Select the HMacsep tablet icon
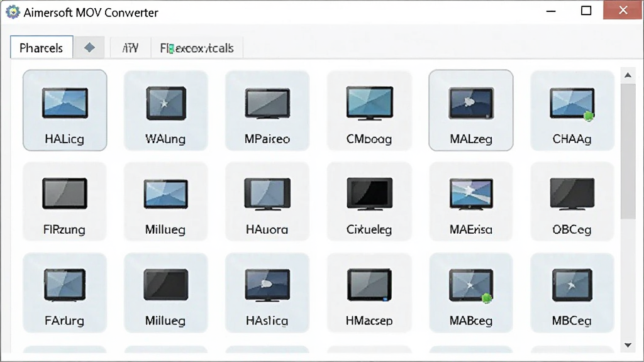The height and width of the screenshot is (362, 644). pos(369,293)
